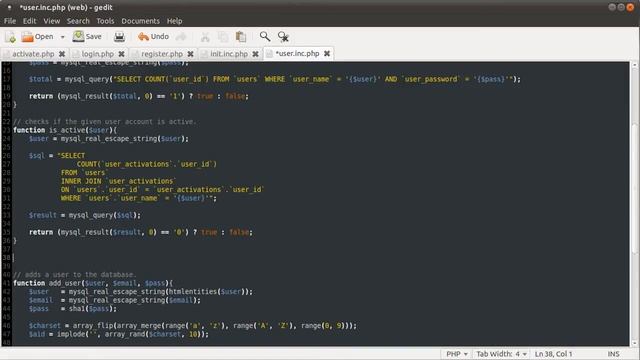Switch to the register.php tab
Viewport: 640px width, 360px height.
coord(162,54)
